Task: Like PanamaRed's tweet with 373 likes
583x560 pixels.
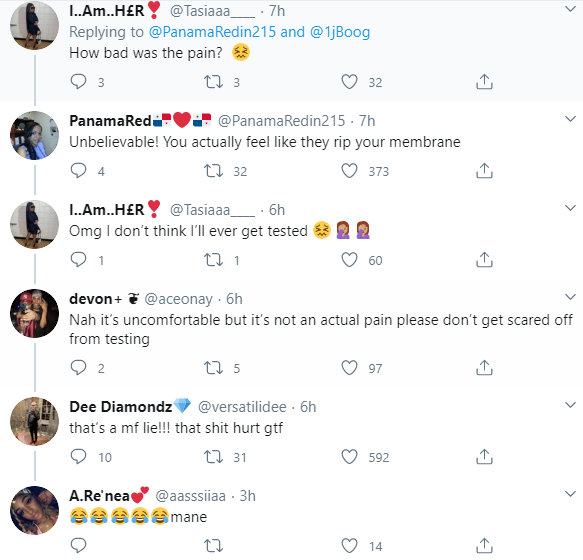Action: 350,171
